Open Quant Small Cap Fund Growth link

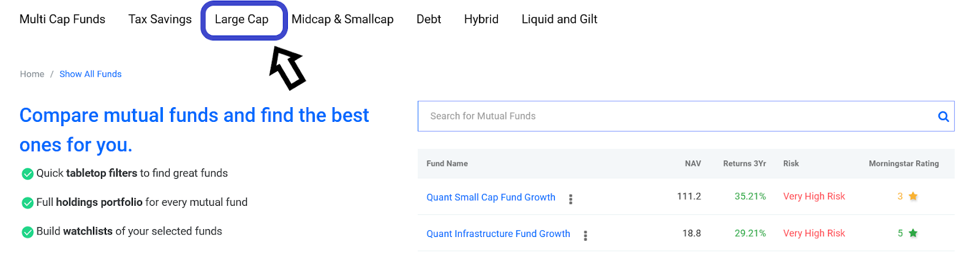tap(491, 197)
